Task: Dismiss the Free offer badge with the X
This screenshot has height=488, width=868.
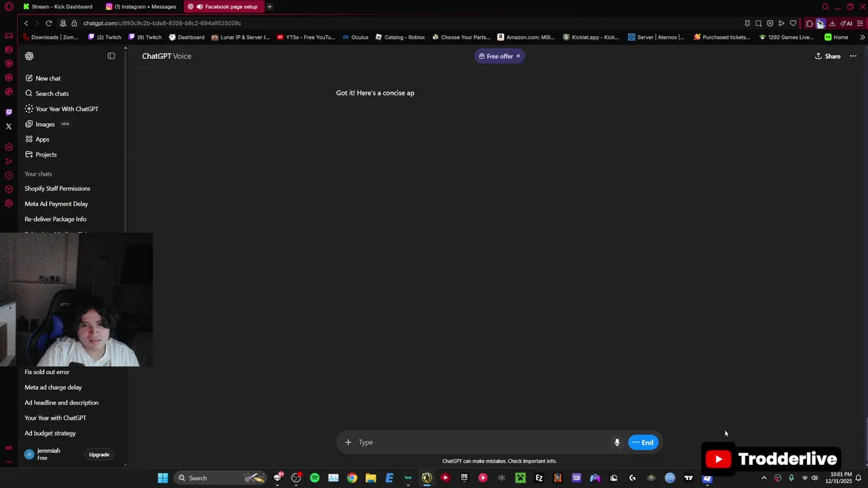Action: [x=518, y=56]
